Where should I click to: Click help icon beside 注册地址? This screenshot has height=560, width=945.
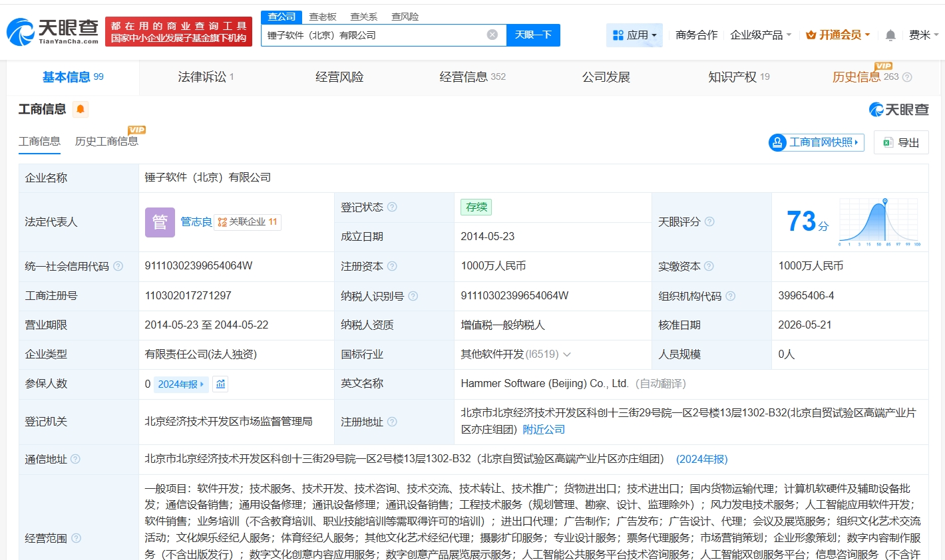(x=392, y=422)
